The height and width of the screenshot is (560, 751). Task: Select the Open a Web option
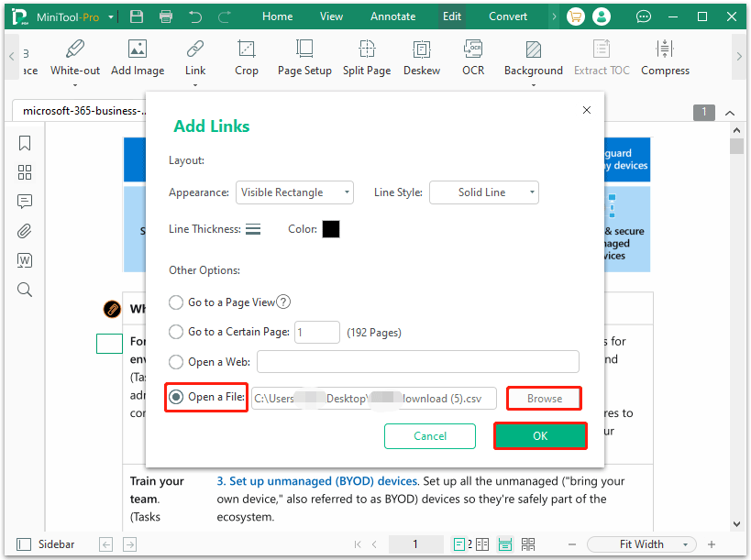point(176,362)
